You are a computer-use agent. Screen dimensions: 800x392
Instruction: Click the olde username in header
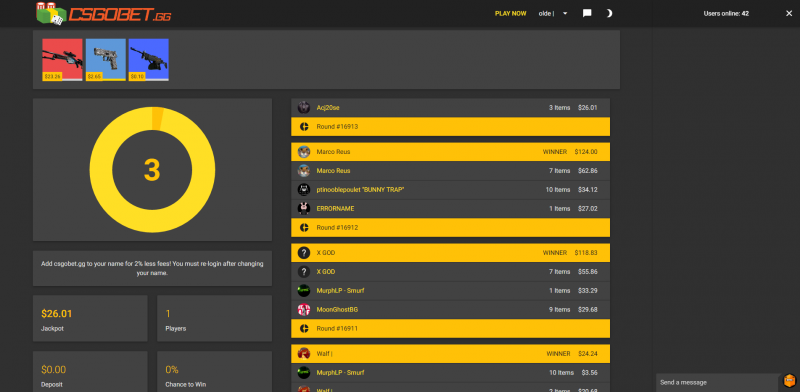546,13
